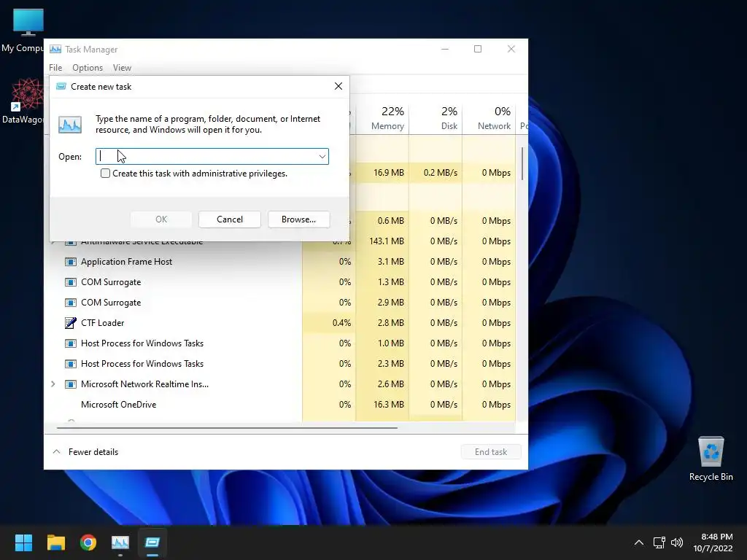This screenshot has width=747, height=560.
Task: Click the Windows Start button
Action: 23,542
